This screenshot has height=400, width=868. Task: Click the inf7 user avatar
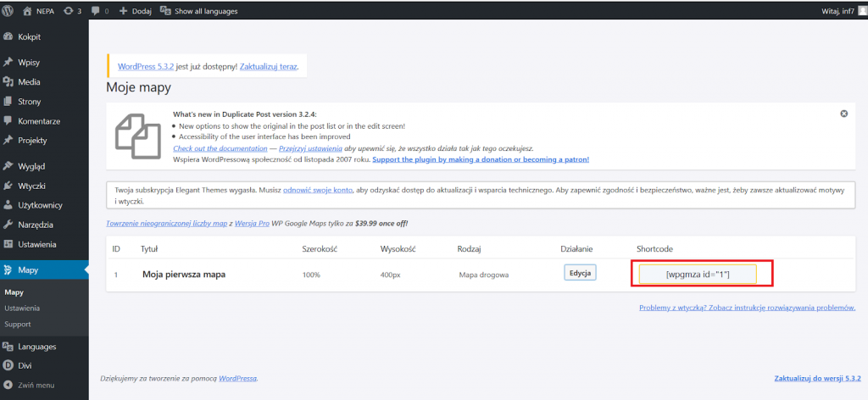(x=862, y=10)
